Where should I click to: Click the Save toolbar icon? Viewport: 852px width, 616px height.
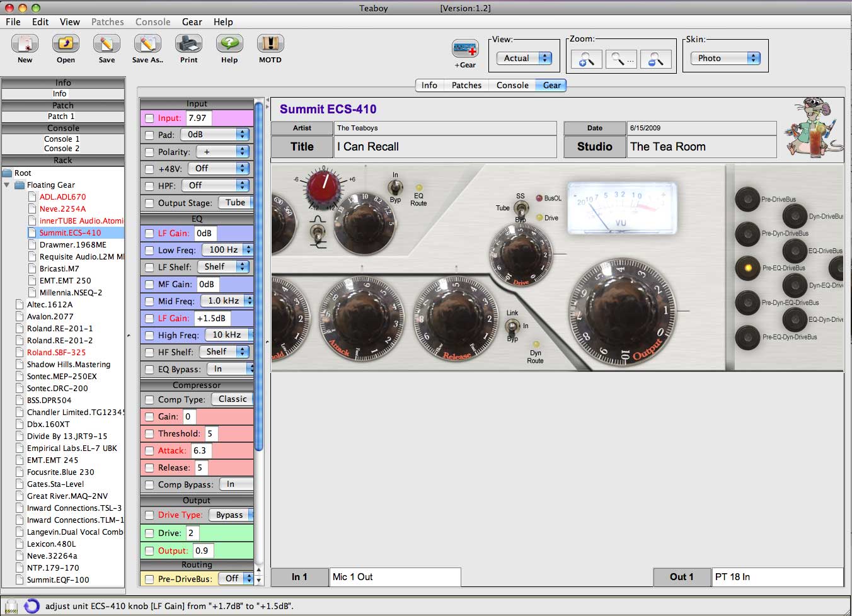click(x=106, y=43)
